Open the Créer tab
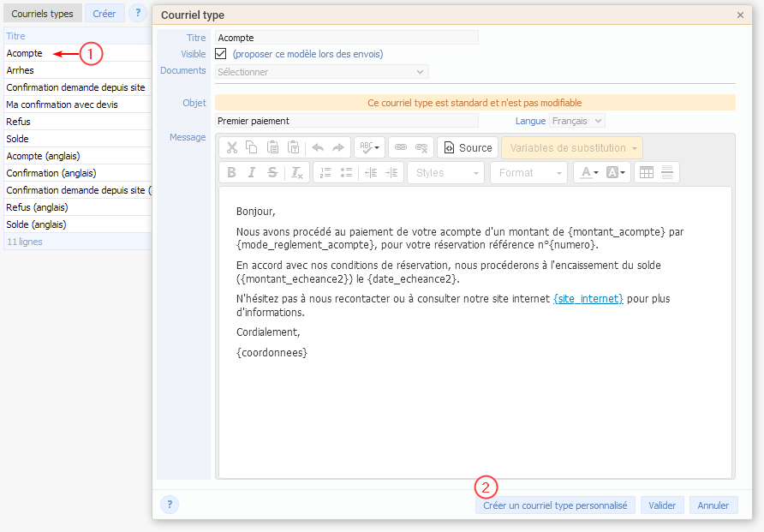This screenshot has height=532, width=764. coord(104,14)
